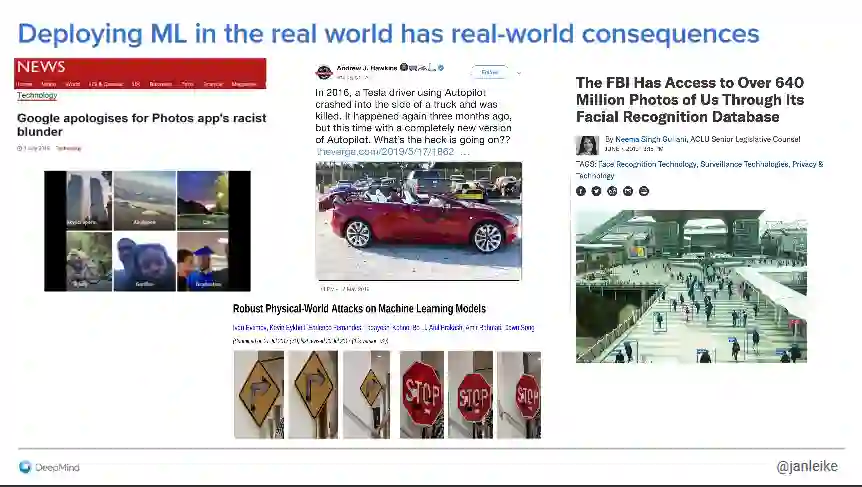Click the underlined Technology section link
Viewport: 862px width, 487px height.
(x=37, y=96)
